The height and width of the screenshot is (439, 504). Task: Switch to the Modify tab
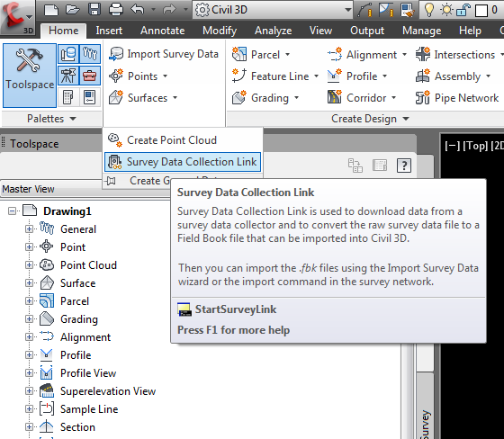click(220, 31)
